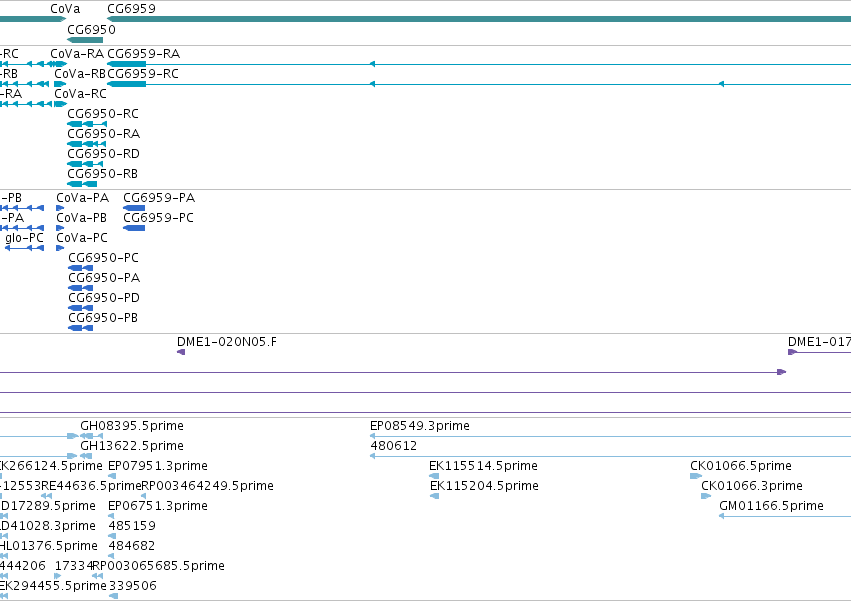Open the RP003464249.5prime EST label
The height and width of the screenshot is (601, 851).
pyautogui.click(x=207, y=486)
